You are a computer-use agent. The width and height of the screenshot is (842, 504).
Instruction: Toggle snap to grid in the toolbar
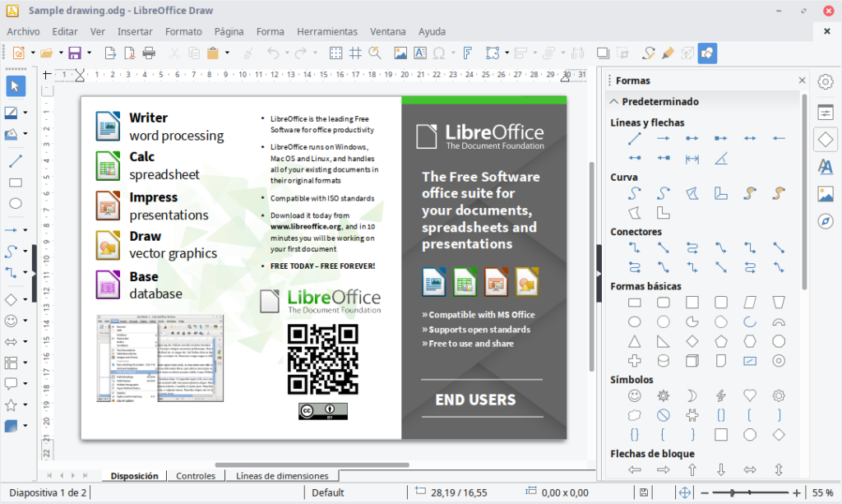click(355, 53)
